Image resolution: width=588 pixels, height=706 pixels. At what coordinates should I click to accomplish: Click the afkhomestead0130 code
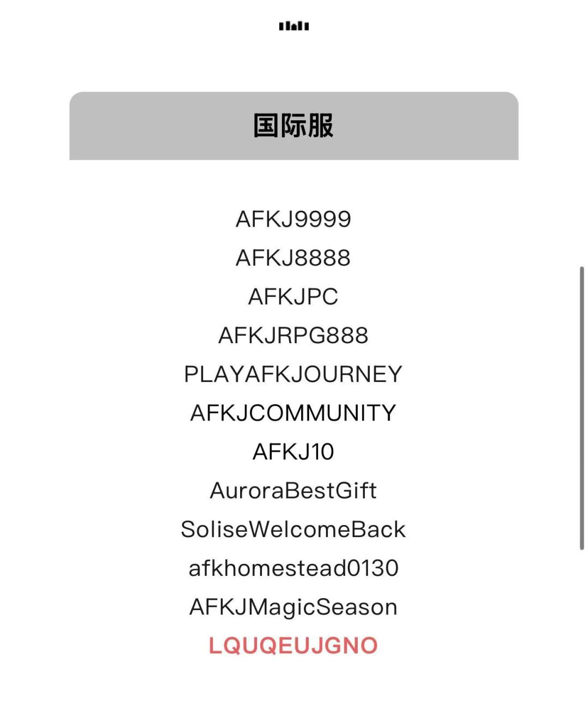coord(293,568)
